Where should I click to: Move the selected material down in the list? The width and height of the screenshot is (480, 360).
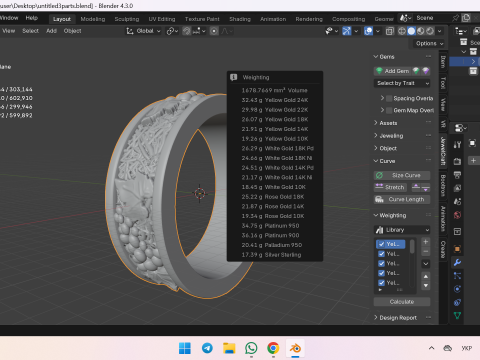click(x=426, y=286)
